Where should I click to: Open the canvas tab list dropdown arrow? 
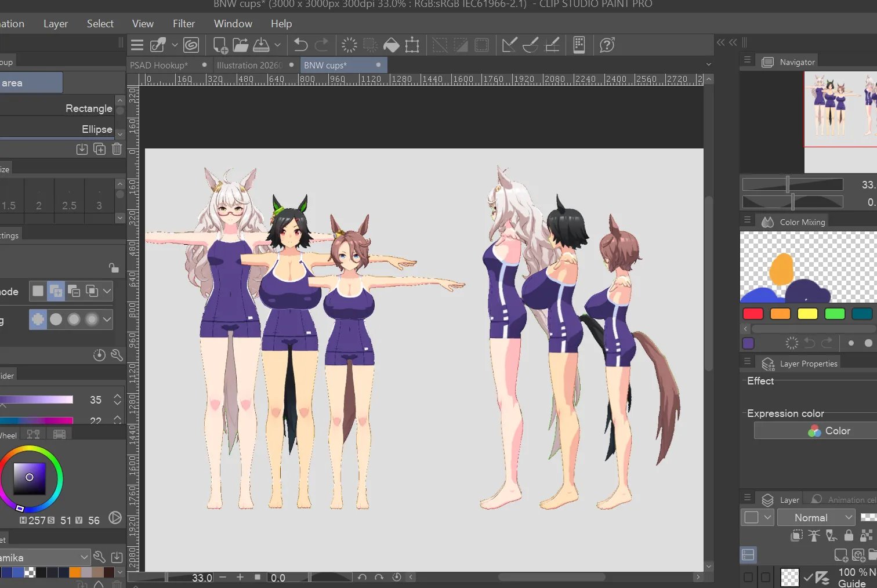(709, 64)
